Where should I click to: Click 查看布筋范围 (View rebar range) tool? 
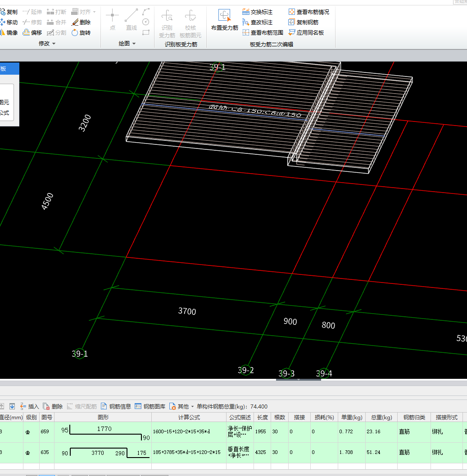click(x=263, y=32)
